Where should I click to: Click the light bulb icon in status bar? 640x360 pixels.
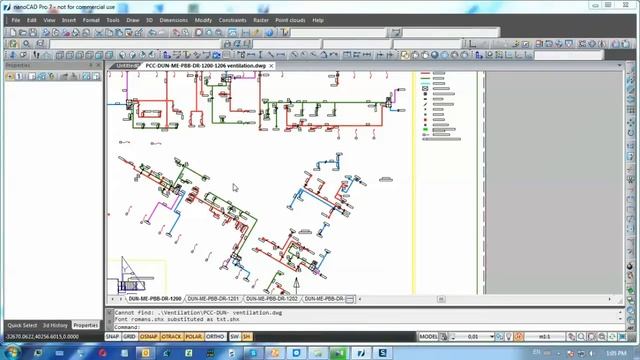coord(509,337)
